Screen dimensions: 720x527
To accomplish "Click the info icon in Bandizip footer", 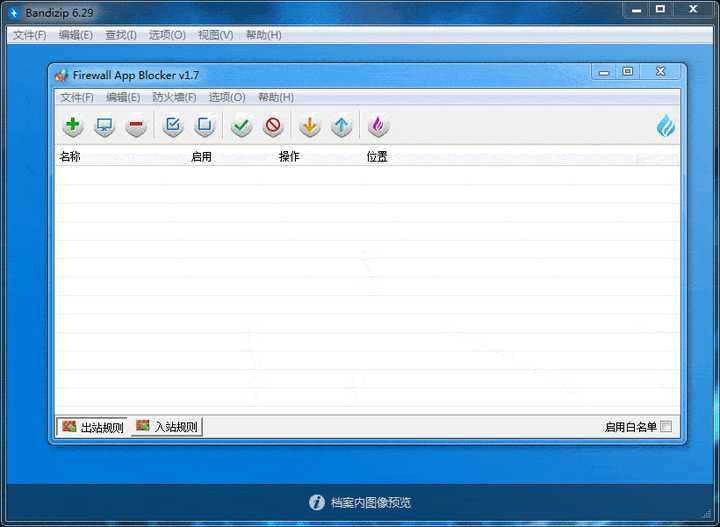I will [x=317, y=502].
